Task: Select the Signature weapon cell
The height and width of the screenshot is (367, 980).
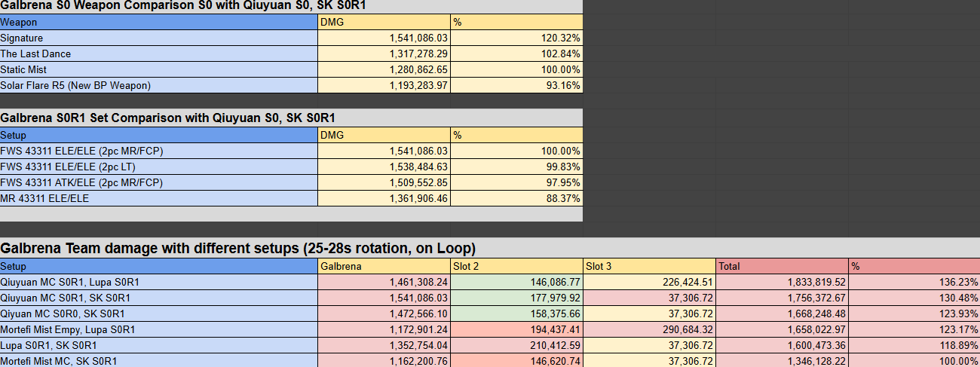Action: pyautogui.click(x=158, y=38)
